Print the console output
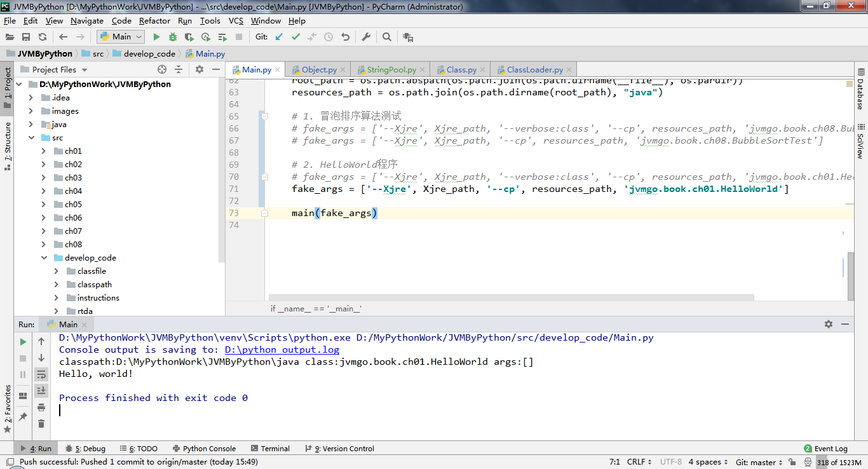This screenshot has width=868, height=469. point(41,407)
